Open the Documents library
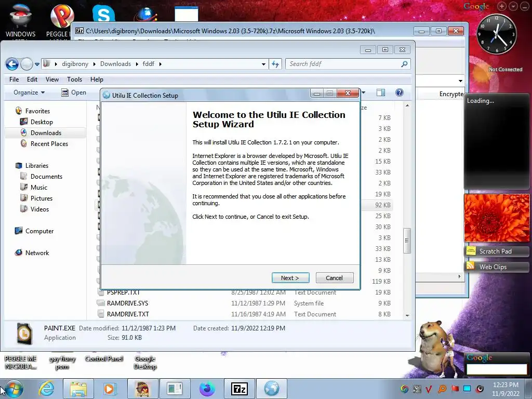The width and height of the screenshot is (532, 399). point(46,177)
